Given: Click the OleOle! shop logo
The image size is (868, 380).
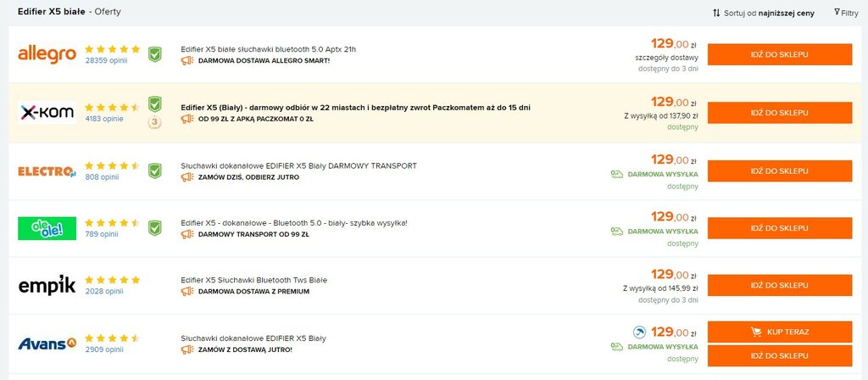Looking at the screenshot, I should 47,228.
